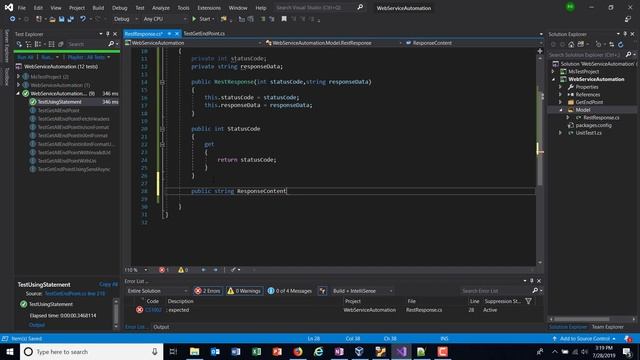Screen dimensions: 640x360
Task: Click the Copy All link
Action: coord(109,284)
